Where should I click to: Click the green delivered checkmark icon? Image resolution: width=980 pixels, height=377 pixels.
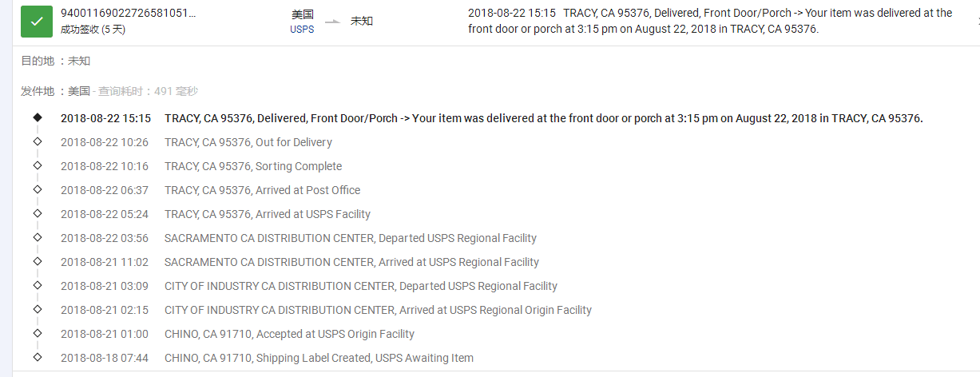[x=37, y=22]
